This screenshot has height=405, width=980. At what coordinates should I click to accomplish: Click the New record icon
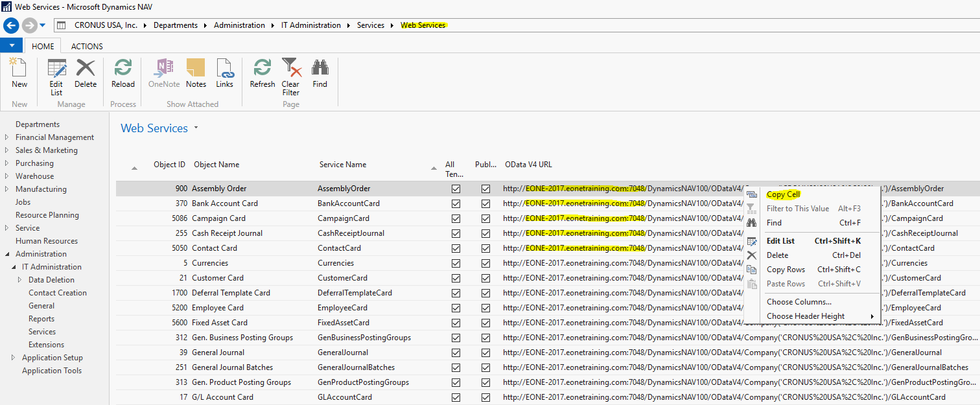coord(19,68)
